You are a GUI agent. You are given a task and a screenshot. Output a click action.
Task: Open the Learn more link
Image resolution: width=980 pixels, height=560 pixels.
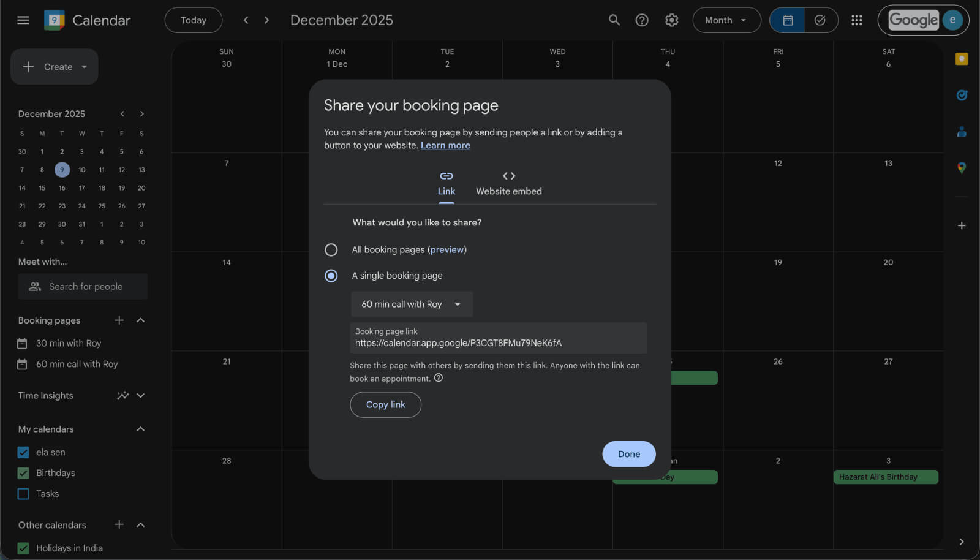click(445, 145)
